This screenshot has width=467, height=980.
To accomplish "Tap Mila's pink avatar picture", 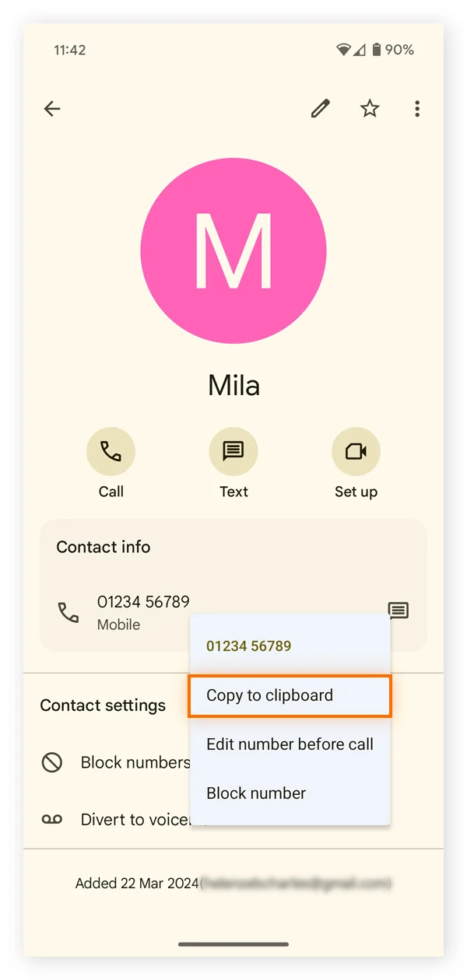I will (233, 250).
